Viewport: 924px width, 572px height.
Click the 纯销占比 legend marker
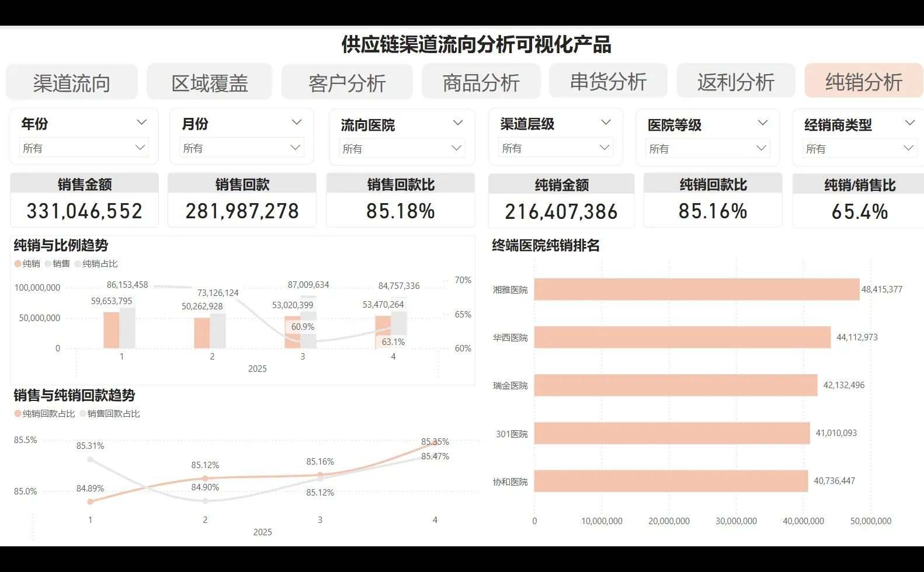coord(78,264)
